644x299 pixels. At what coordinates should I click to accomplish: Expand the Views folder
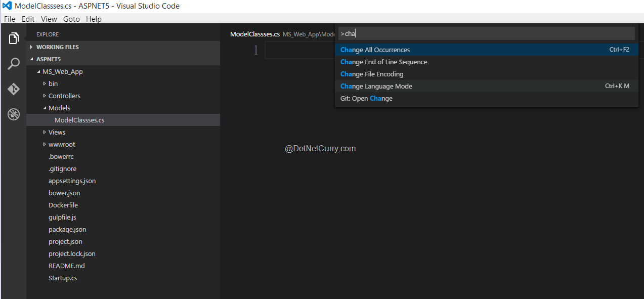pos(123,132)
